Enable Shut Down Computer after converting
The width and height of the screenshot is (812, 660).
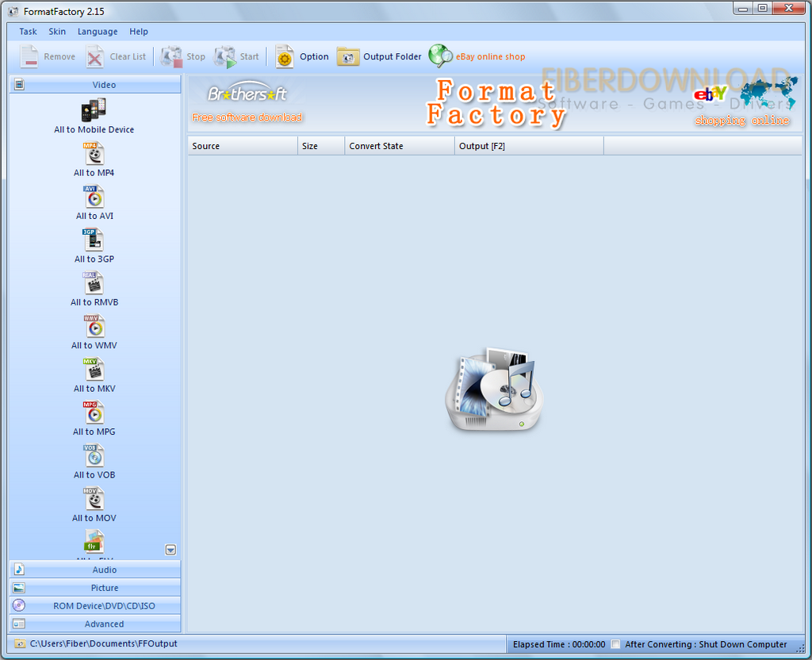pos(615,644)
